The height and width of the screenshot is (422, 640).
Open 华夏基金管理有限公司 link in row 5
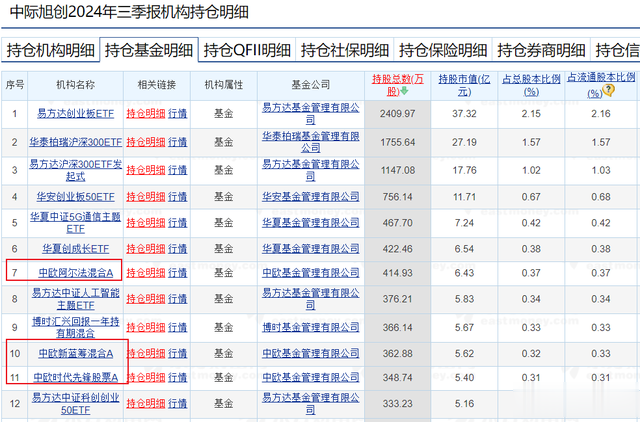(x=311, y=223)
